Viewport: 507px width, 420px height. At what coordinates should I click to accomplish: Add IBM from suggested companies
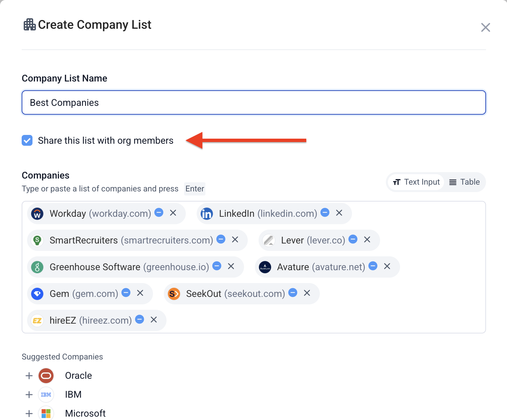coord(29,395)
